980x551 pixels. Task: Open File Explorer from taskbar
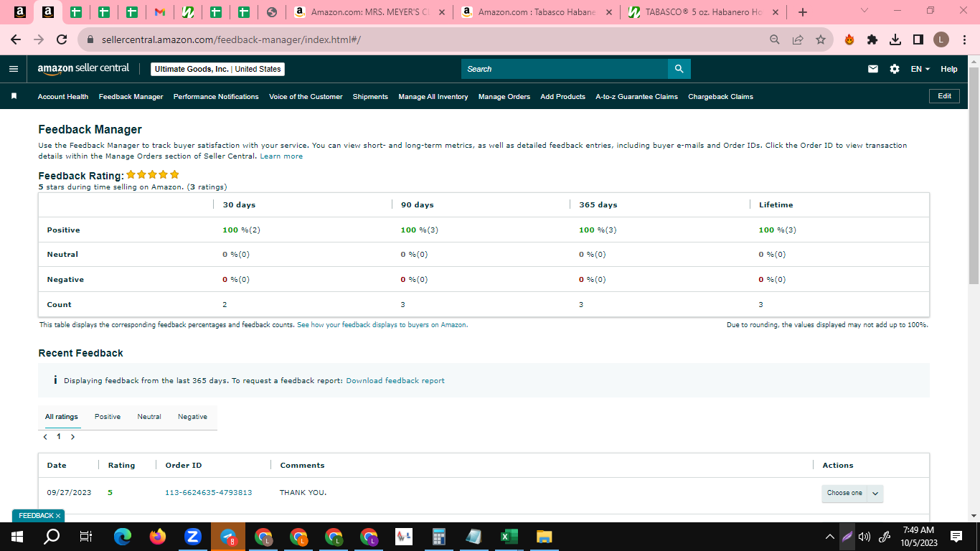pyautogui.click(x=544, y=536)
